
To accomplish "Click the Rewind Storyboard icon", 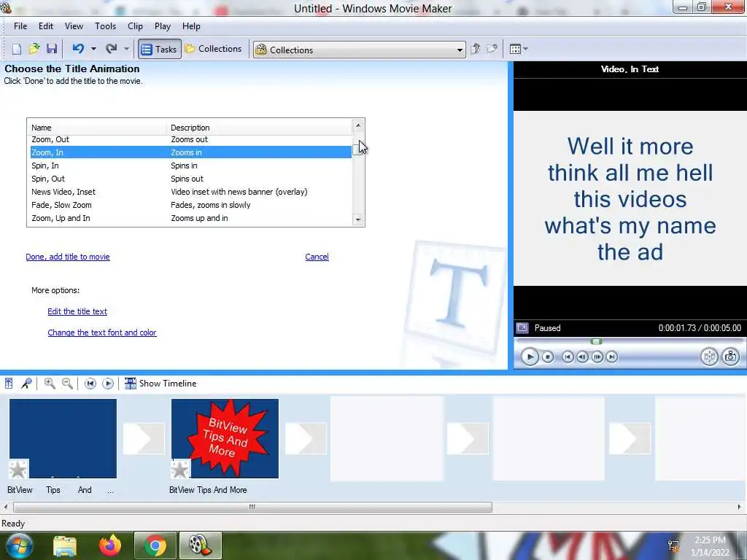I will tap(90, 384).
